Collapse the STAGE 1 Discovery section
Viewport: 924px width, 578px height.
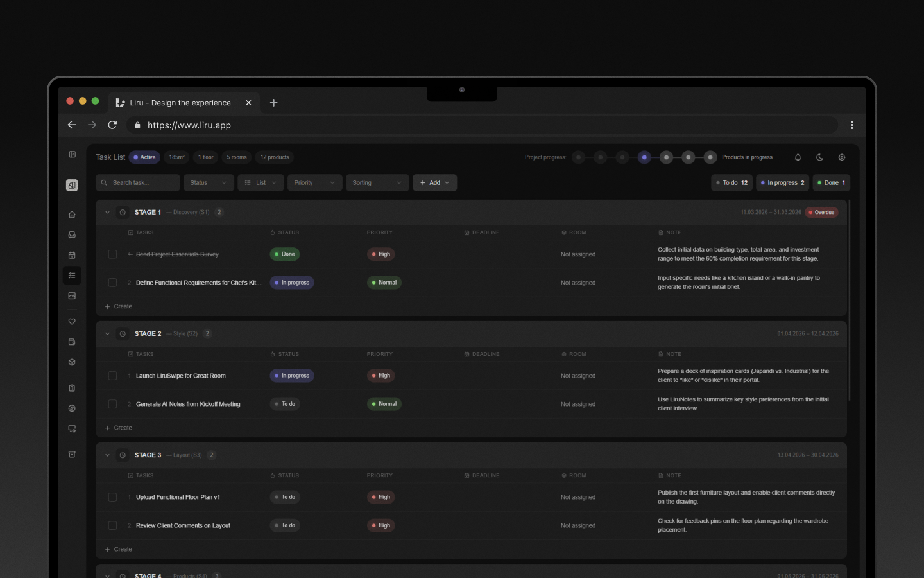107,212
